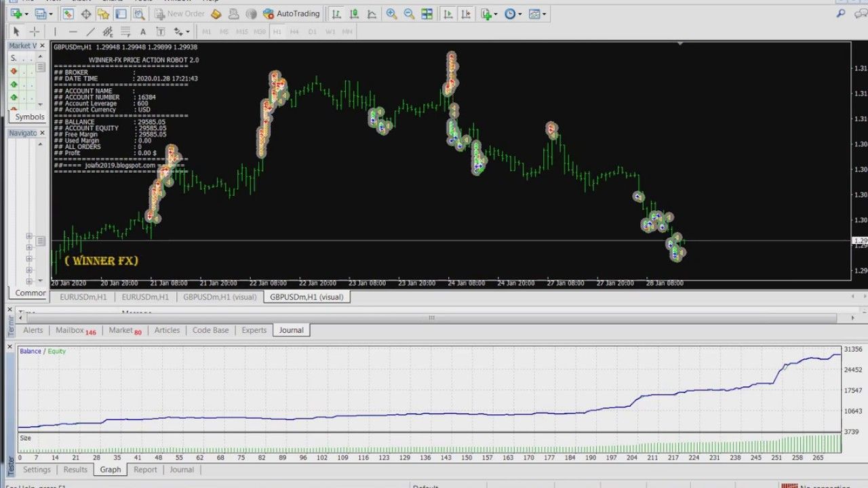
Task: Open the Profiles dropdown arrow
Action: (51, 14)
